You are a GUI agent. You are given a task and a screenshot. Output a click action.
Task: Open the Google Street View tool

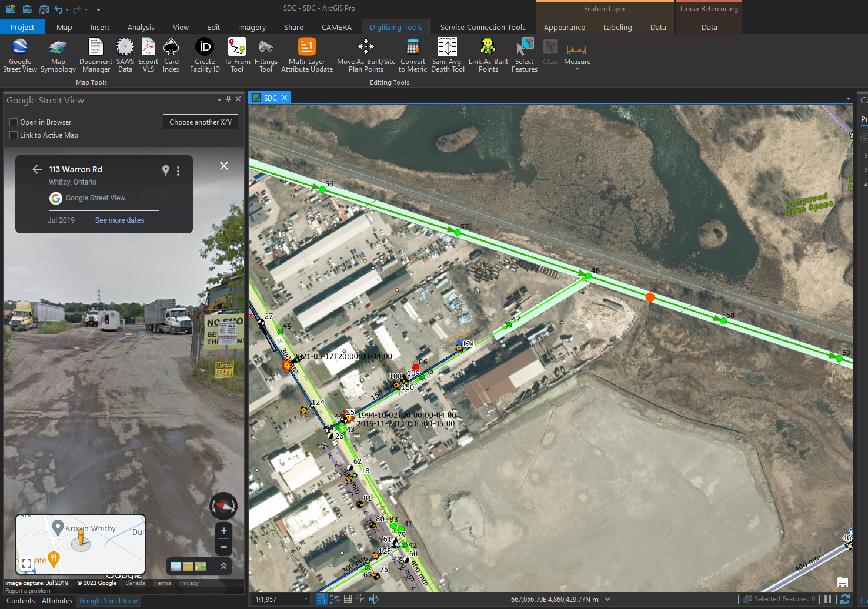pyautogui.click(x=20, y=55)
